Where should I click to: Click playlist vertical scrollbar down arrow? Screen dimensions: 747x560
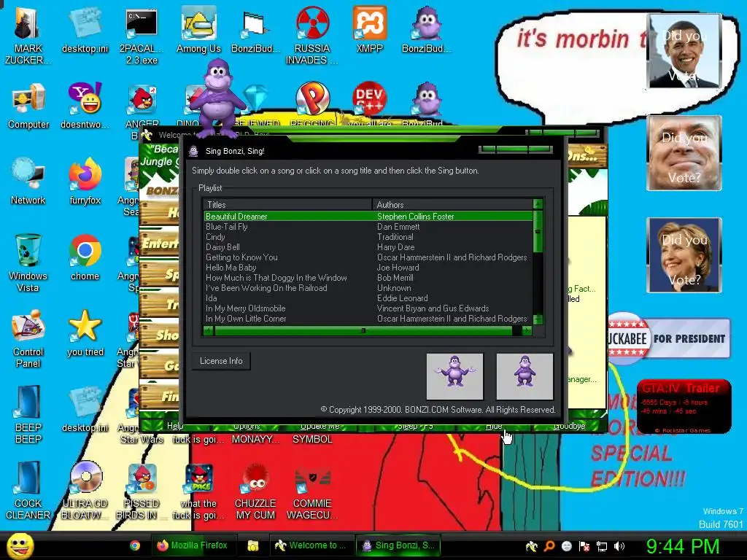coord(538,319)
